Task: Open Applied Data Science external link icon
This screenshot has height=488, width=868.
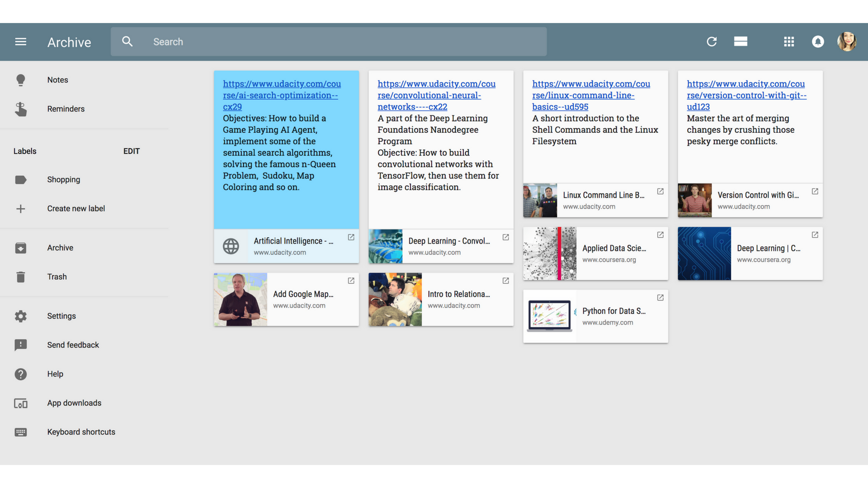Action: [x=660, y=235]
